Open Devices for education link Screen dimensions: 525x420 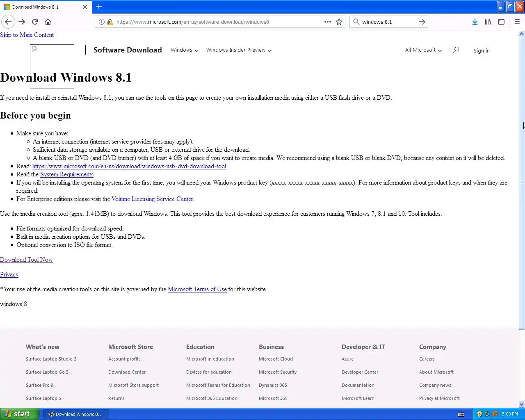(x=209, y=372)
